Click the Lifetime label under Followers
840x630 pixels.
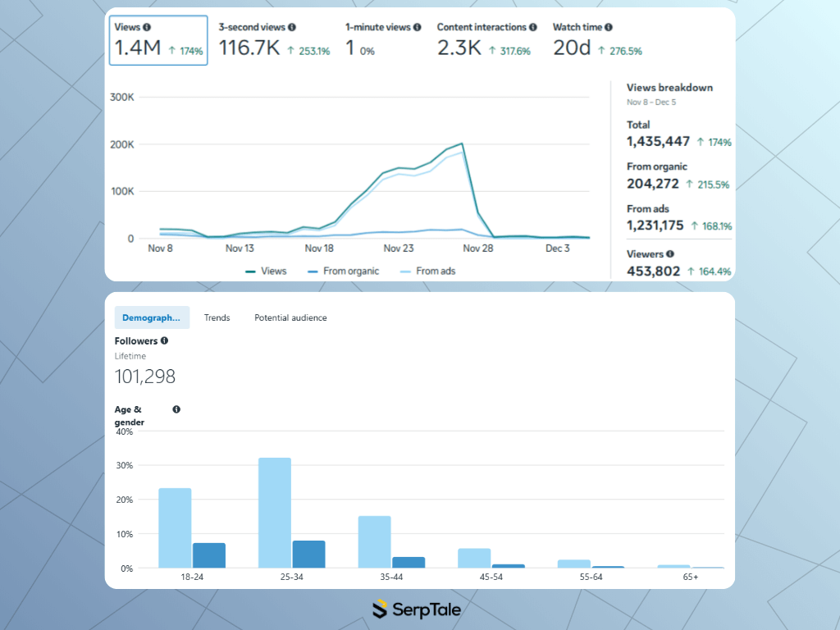(130, 356)
